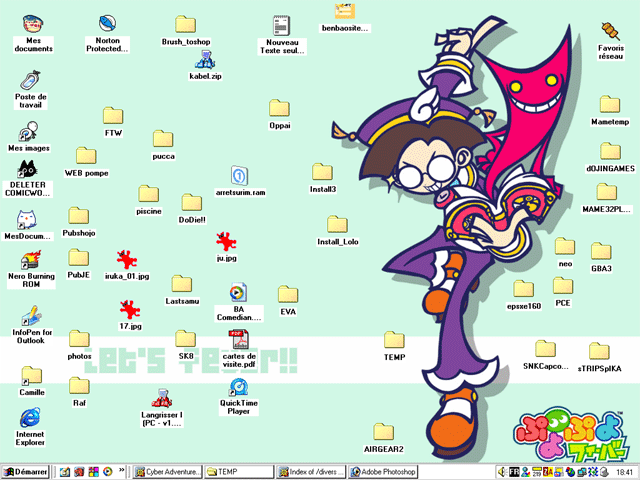Switch to Cyber Adventure taskbar window
Screen dimensions: 640x480
point(167,472)
